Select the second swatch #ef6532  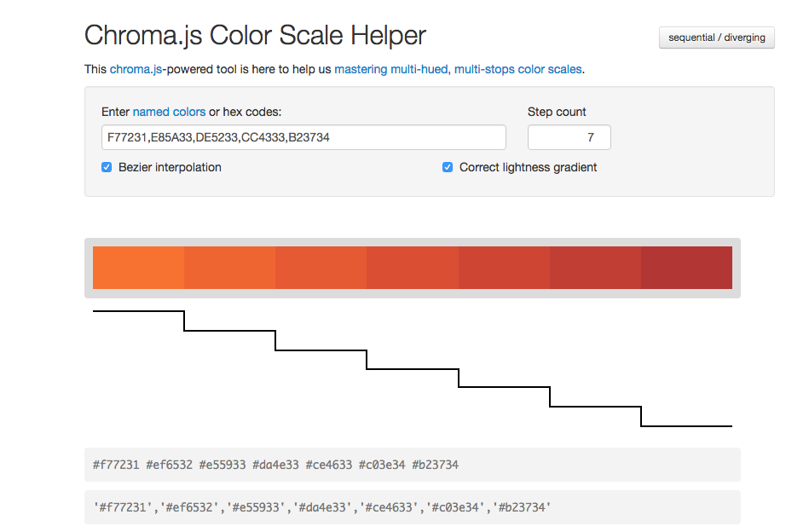(229, 268)
